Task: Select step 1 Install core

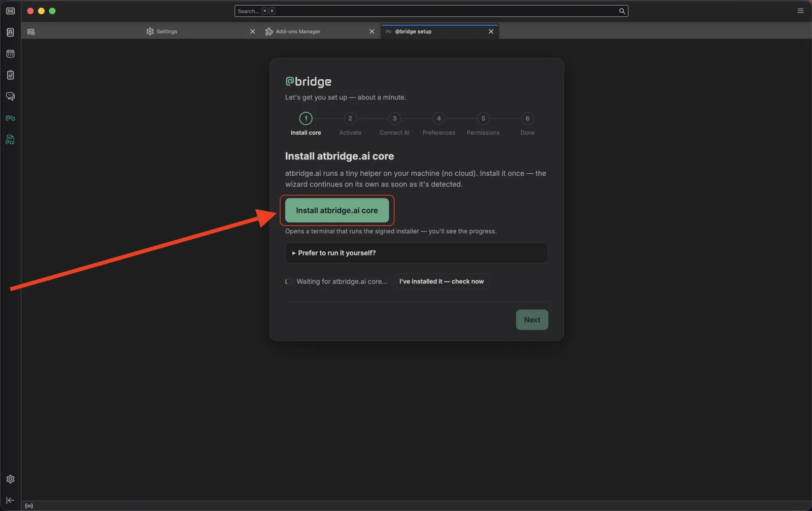Action: [x=306, y=124]
